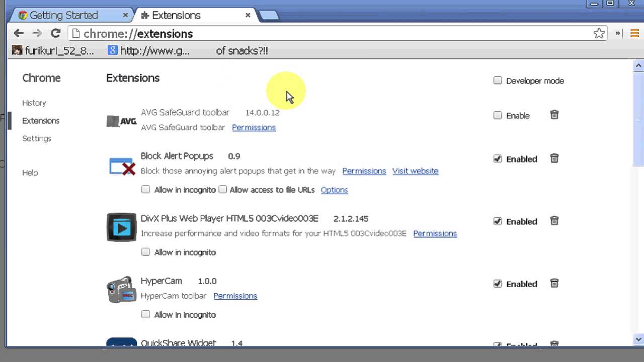The height and width of the screenshot is (362, 644).
Task: Check Allow access to file URLs
Action: (x=222, y=190)
